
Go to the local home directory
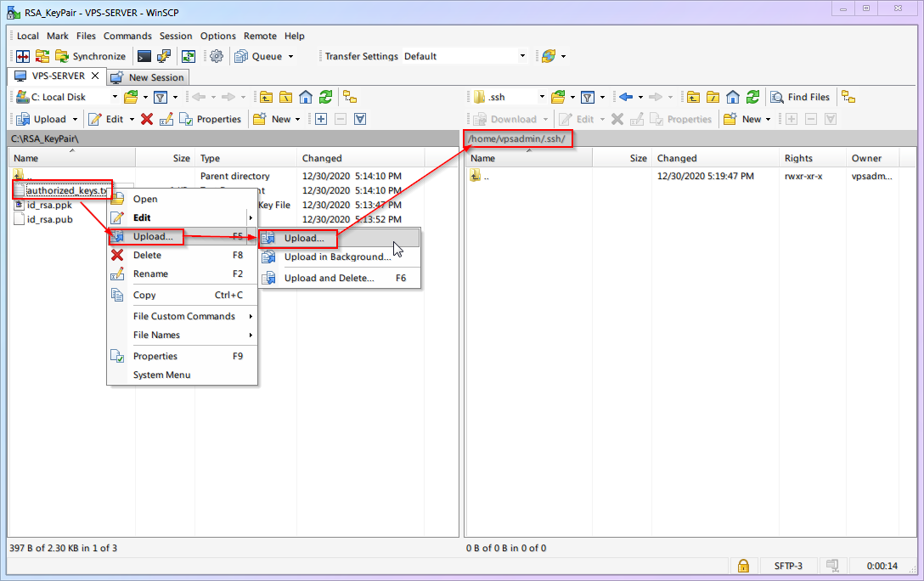click(x=306, y=97)
